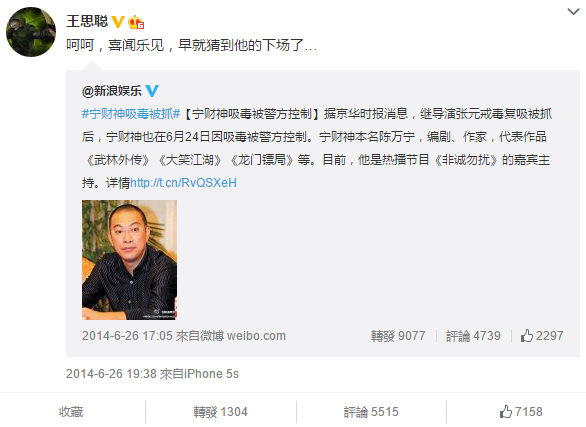Open the #宁财神吸毒被抓# hashtag topic
The height and width of the screenshot is (427, 586).
(x=131, y=114)
